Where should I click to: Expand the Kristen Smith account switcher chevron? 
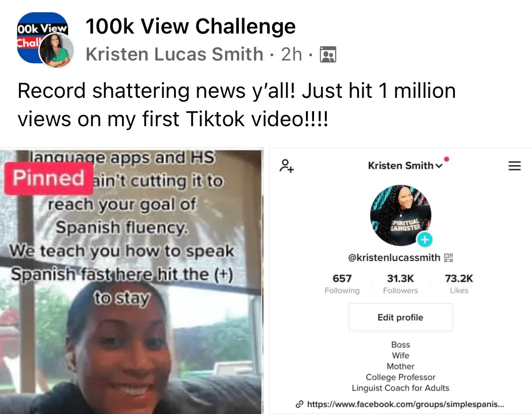439,166
